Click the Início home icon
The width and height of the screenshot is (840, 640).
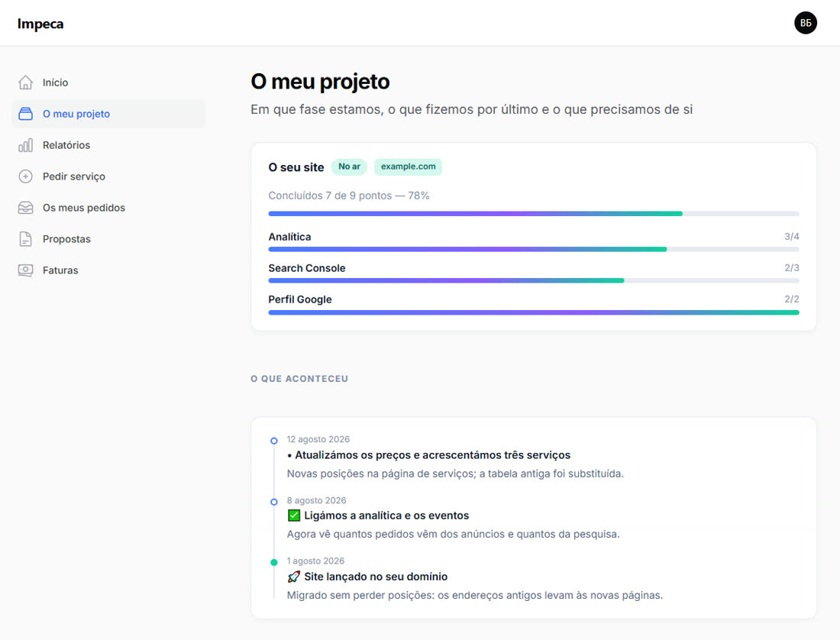[x=25, y=82]
